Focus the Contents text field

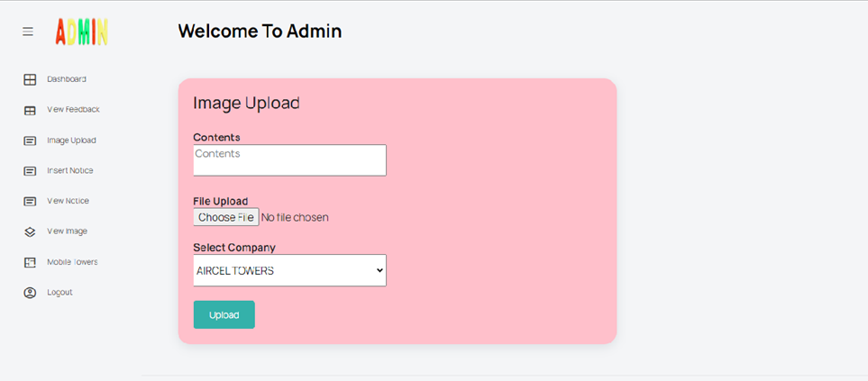pyautogui.click(x=289, y=160)
